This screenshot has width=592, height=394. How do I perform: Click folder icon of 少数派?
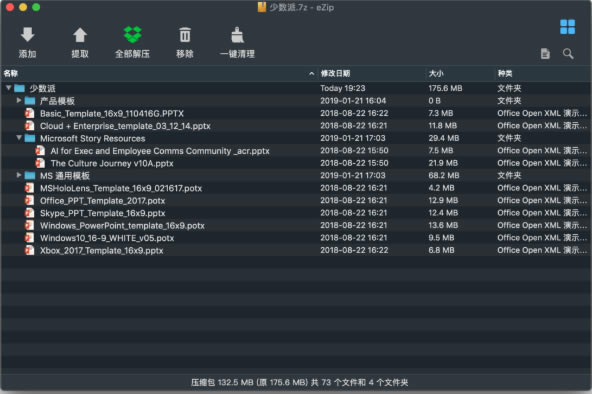(x=20, y=88)
